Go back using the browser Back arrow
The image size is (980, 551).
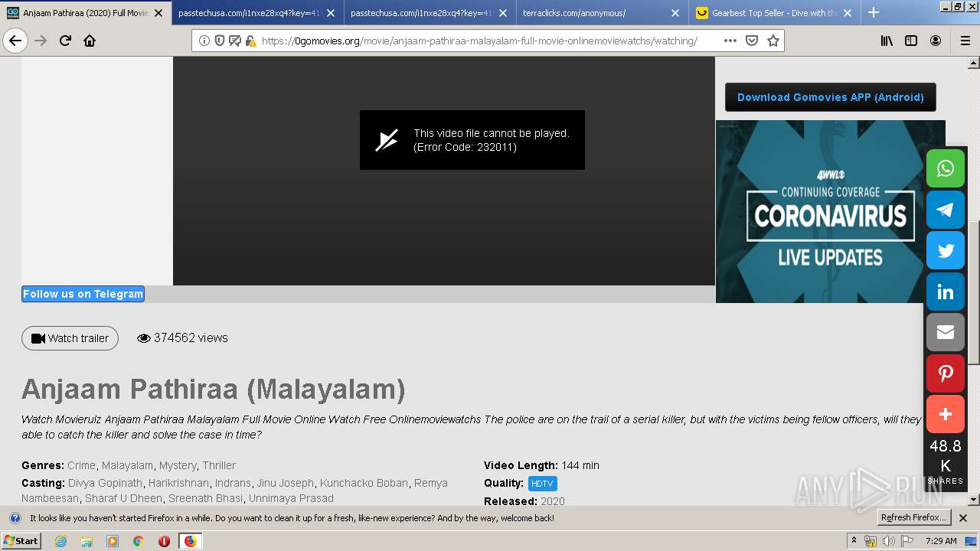pos(15,41)
